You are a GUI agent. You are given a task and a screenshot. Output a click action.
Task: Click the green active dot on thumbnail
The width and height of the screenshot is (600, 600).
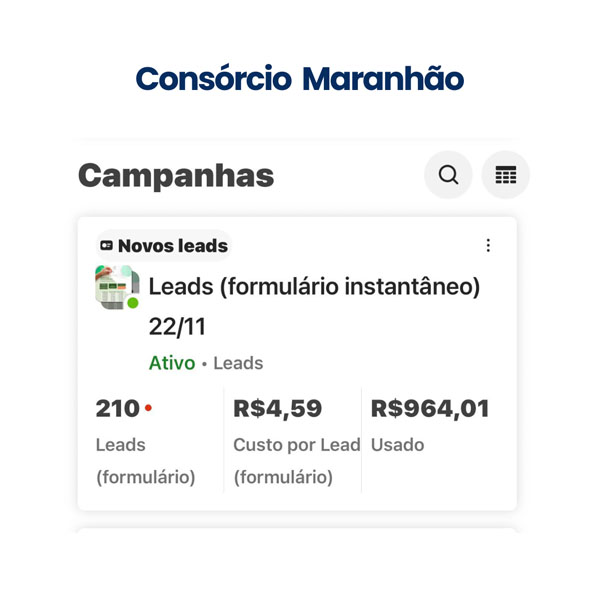point(133,303)
